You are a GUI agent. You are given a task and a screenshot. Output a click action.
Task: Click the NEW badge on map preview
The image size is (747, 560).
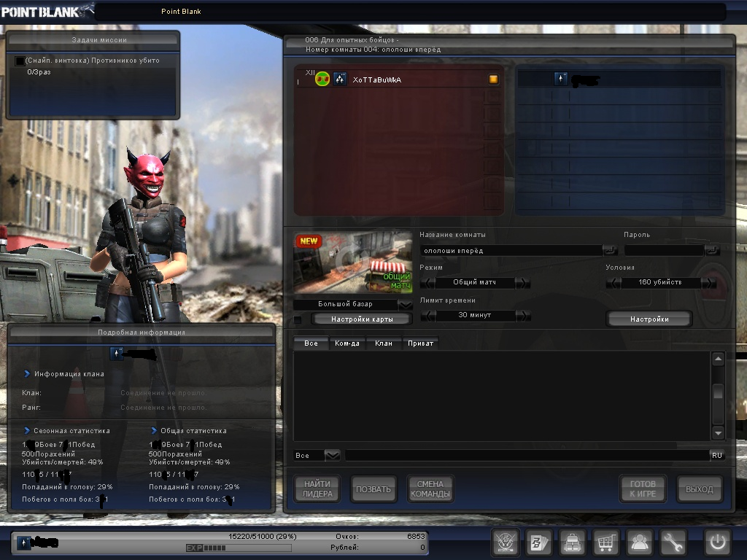click(309, 241)
